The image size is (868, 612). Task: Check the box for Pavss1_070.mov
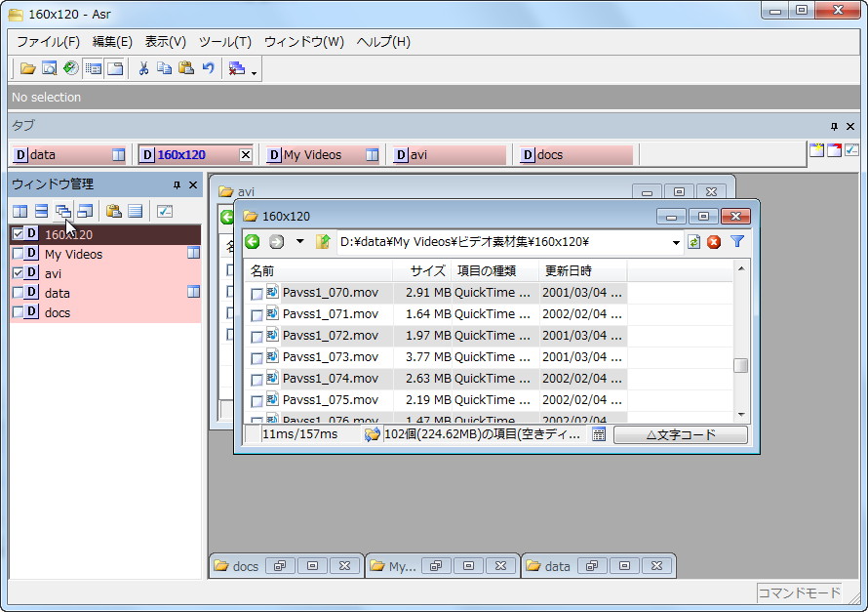pos(256,294)
